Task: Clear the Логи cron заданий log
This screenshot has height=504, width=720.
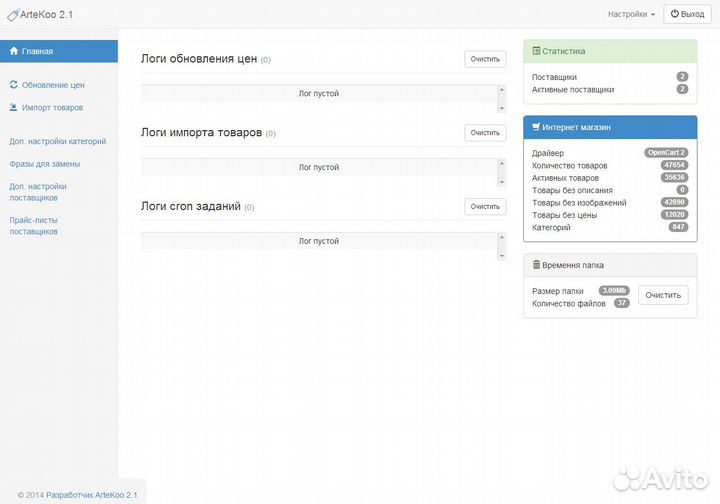Action: 485,207
